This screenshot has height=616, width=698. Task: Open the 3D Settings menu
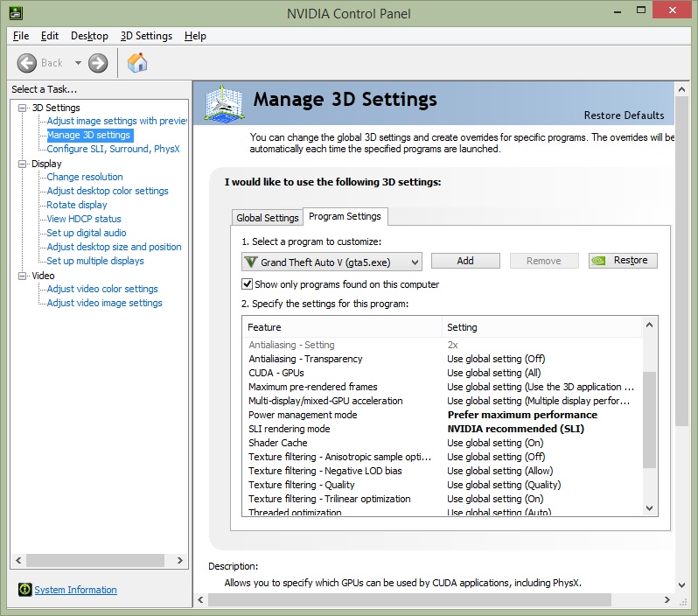(x=146, y=36)
